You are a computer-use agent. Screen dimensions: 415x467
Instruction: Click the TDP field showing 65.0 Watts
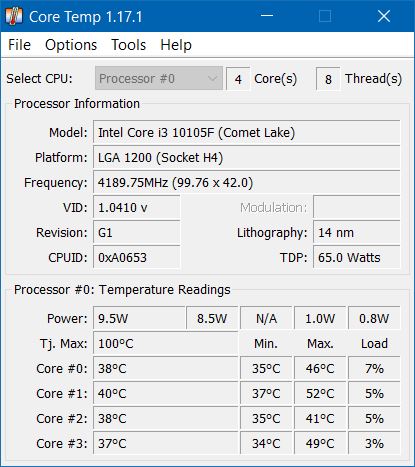(x=357, y=258)
